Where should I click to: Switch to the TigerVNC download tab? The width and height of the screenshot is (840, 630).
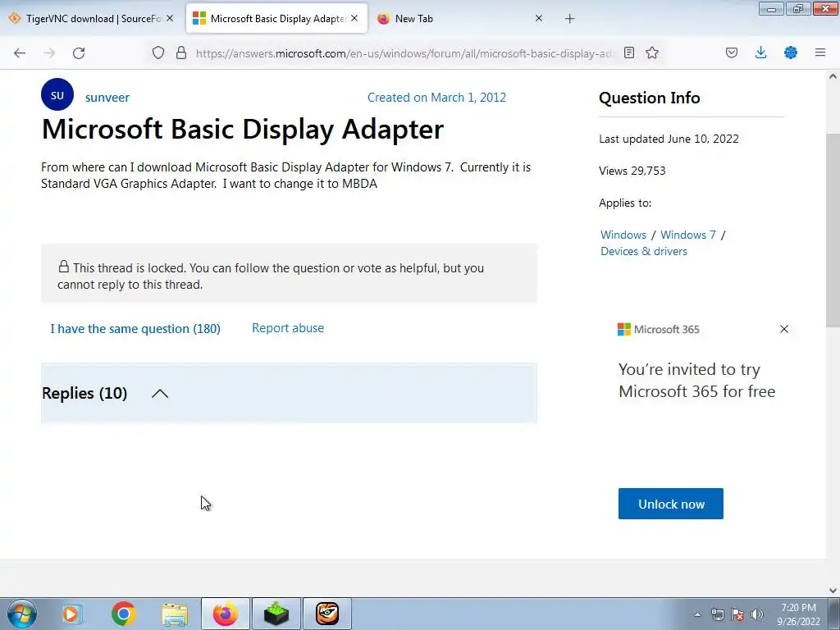pyautogui.click(x=91, y=19)
